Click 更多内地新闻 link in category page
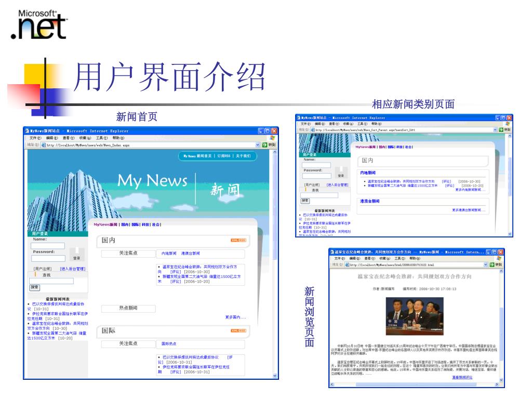The height and width of the screenshot is (399, 532). (x=470, y=190)
